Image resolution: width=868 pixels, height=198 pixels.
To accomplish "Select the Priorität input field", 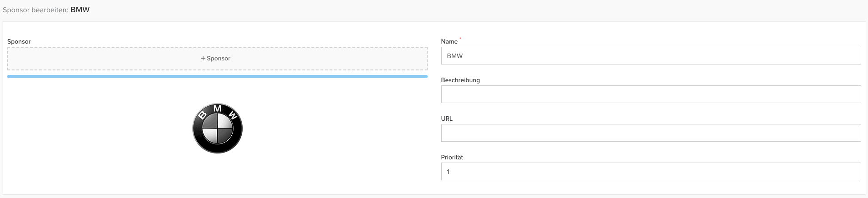I will click(651, 172).
